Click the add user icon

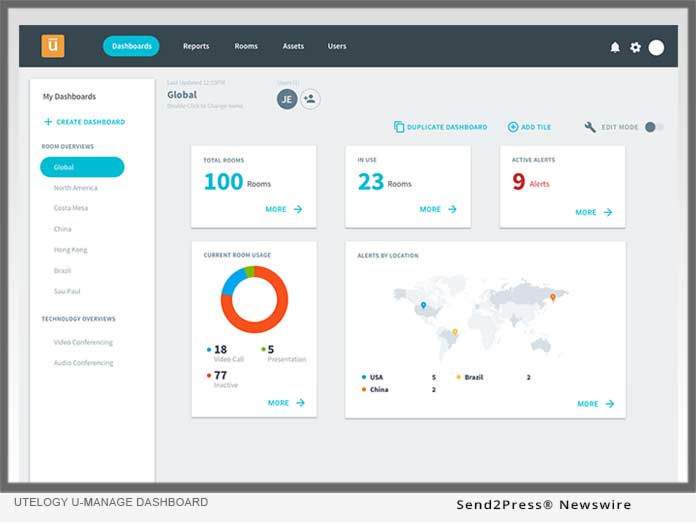tap(310, 99)
